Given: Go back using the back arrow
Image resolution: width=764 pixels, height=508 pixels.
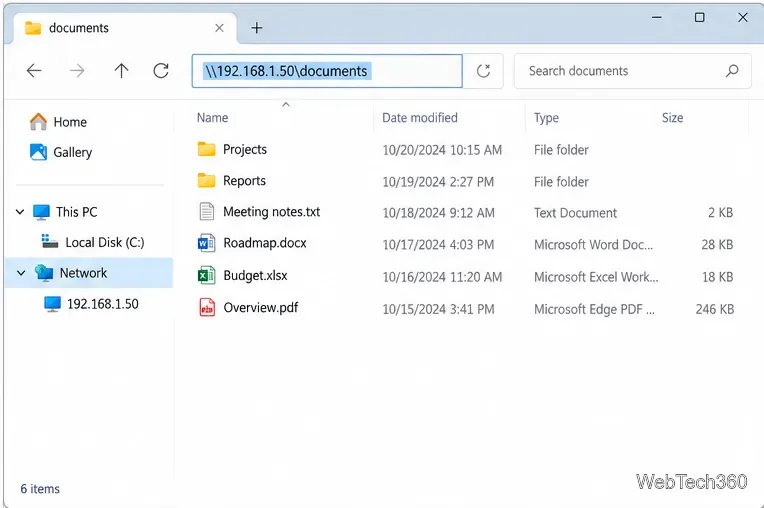Looking at the screenshot, I should point(34,71).
